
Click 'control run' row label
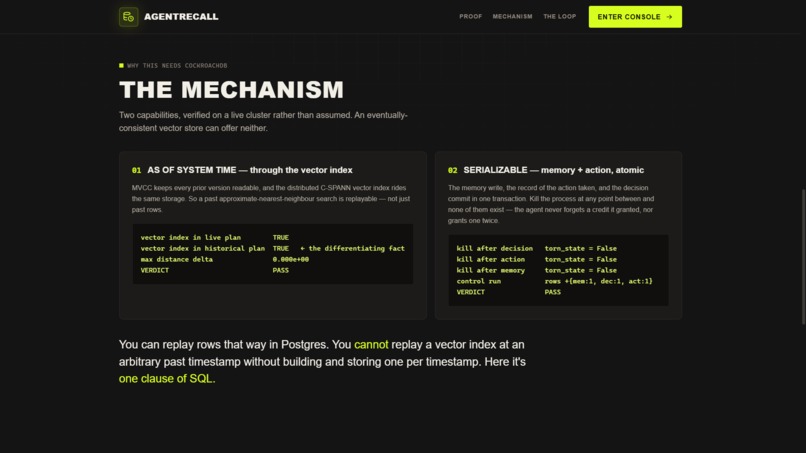click(479, 281)
